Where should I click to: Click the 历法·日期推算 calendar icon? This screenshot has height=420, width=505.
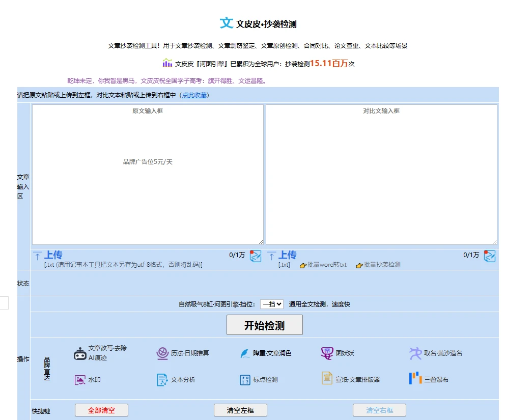point(162,353)
